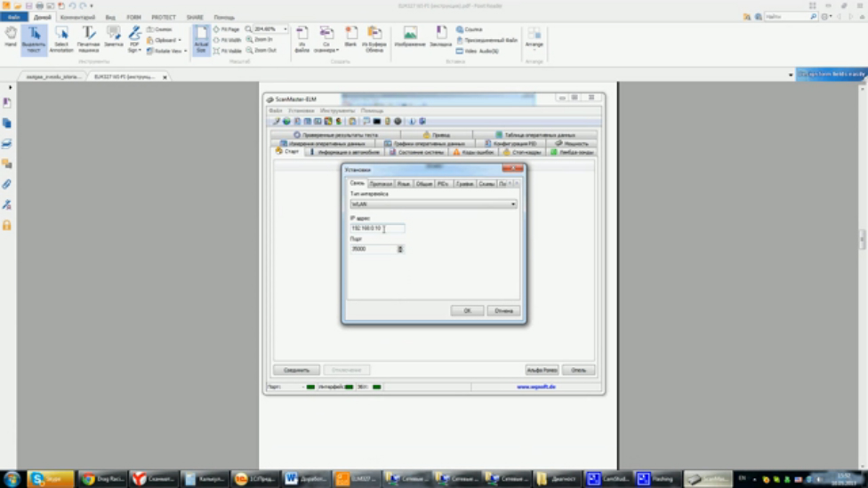Apply Fit Width zoom
The image size is (868, 488).
coord(227,40)
